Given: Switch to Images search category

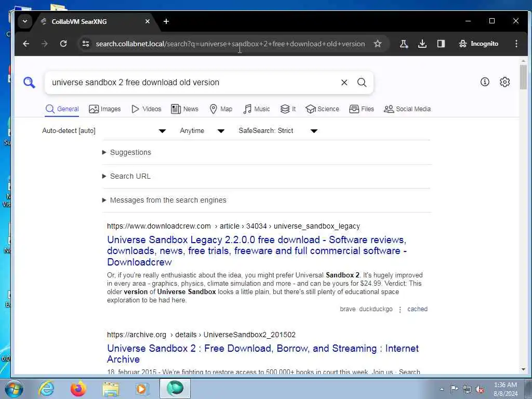Looking at the screenshot, I should 105,109.
